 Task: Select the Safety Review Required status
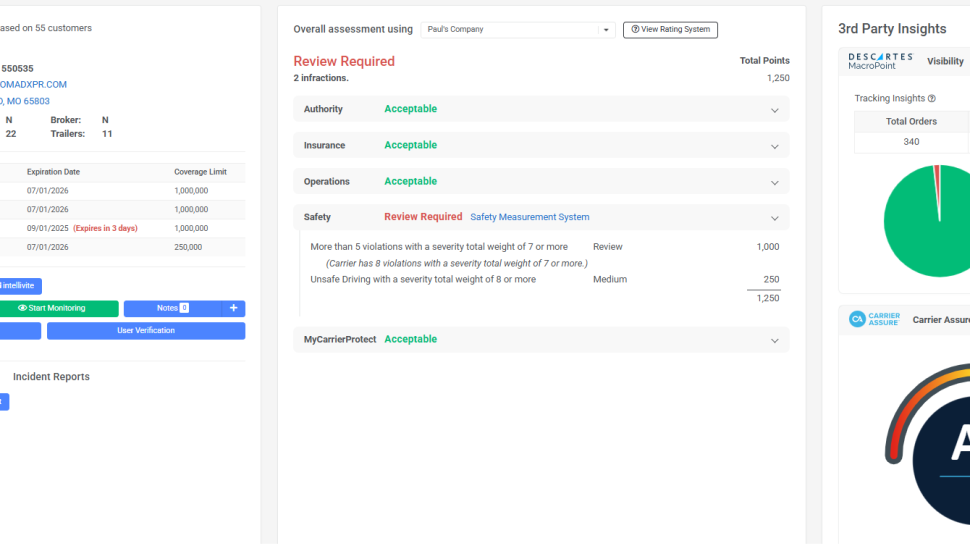423,216
